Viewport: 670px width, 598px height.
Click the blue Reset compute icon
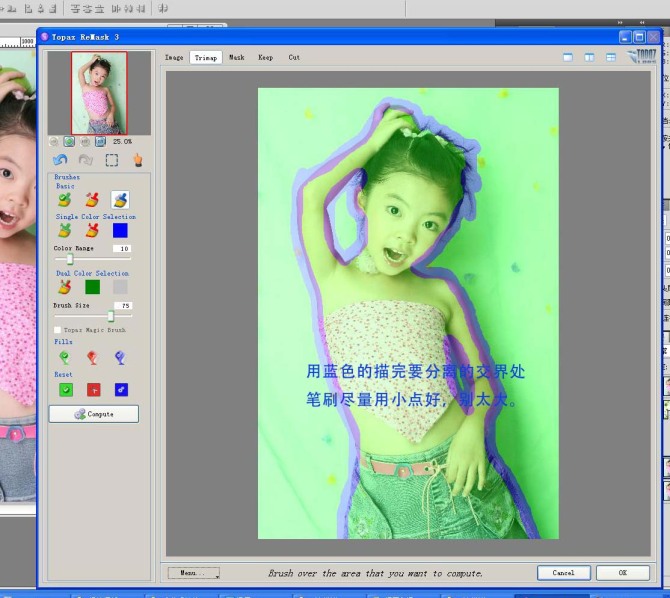pos(121,390)
